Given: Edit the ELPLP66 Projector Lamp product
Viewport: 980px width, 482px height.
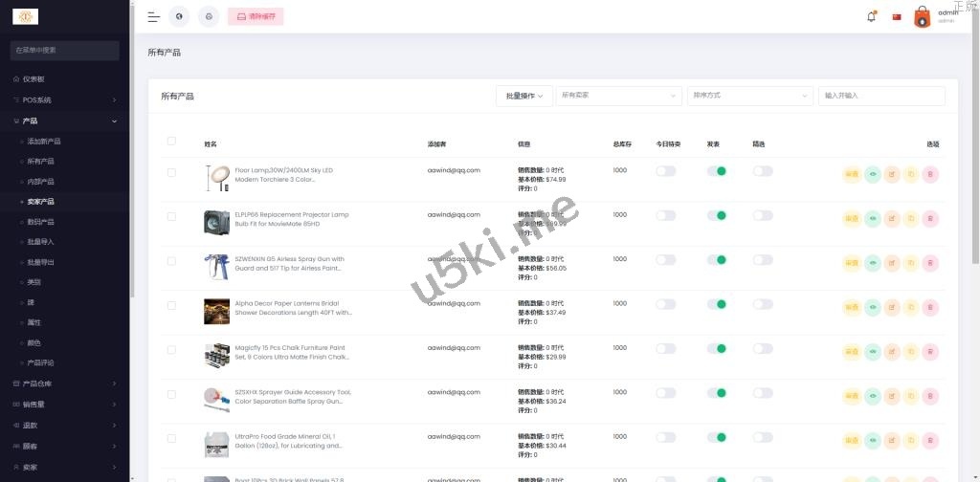Looking at the screenshot, I should pyautogui.click(x=892, y=218).
